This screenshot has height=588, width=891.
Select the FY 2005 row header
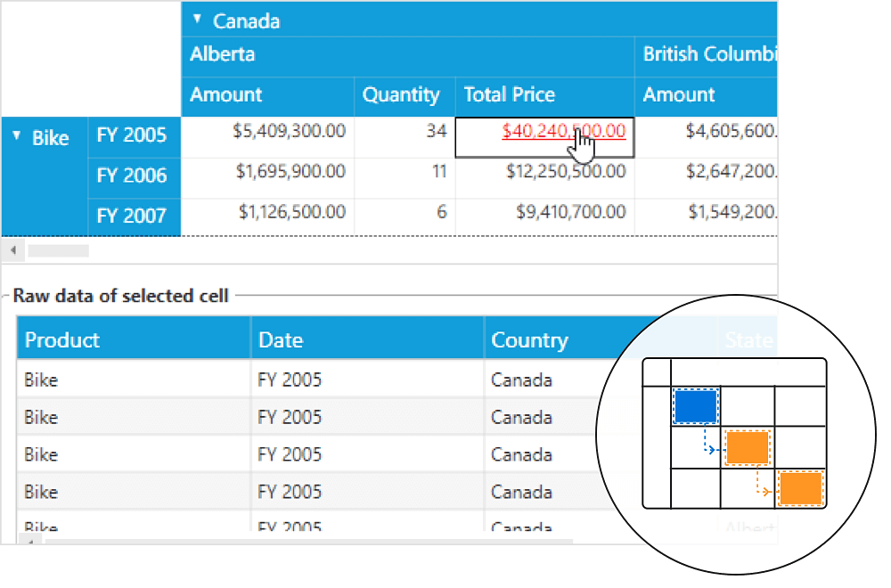[132, 135]
